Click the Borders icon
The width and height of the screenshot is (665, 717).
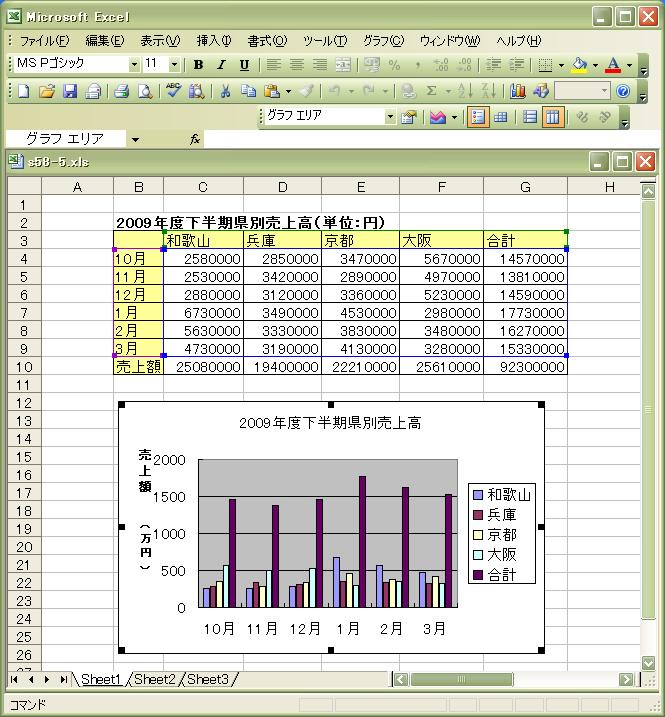click(x=545, y=64)
